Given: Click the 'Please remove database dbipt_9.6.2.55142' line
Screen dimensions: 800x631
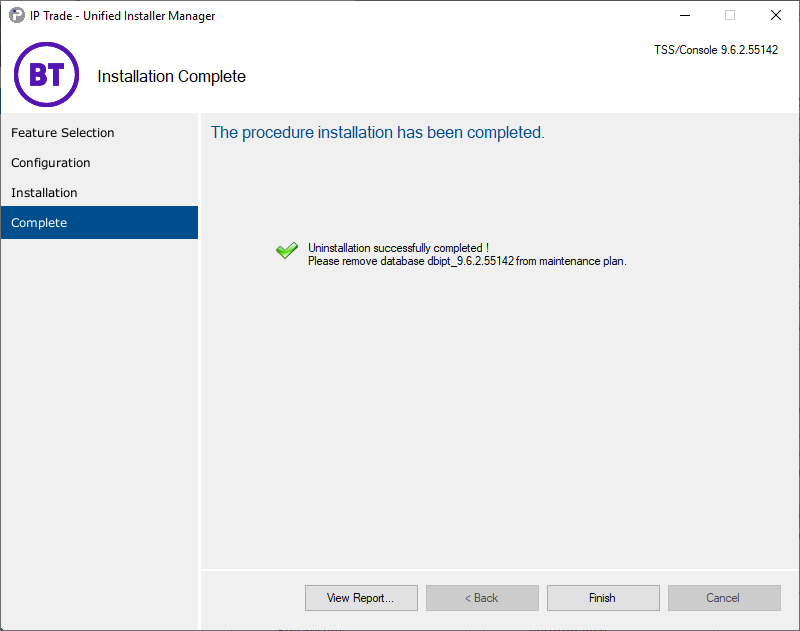Looking at the screenshot, I should coord(467,261).
